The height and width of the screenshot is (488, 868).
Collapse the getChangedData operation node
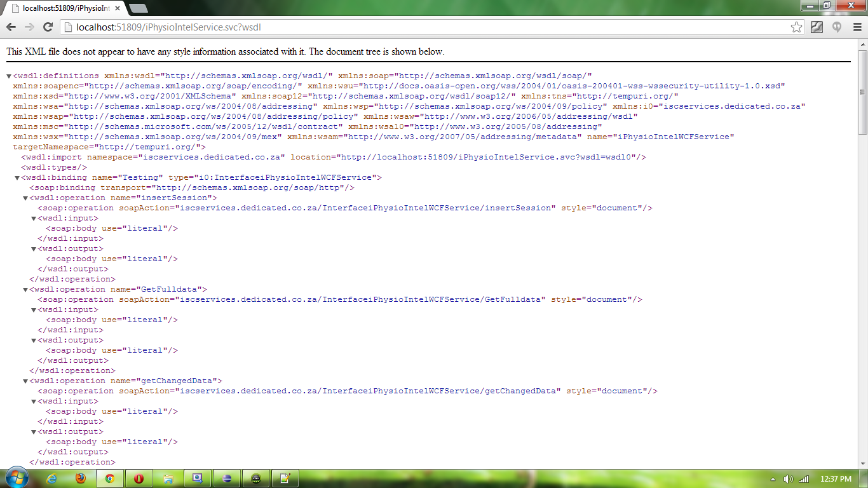click(25, 381)
